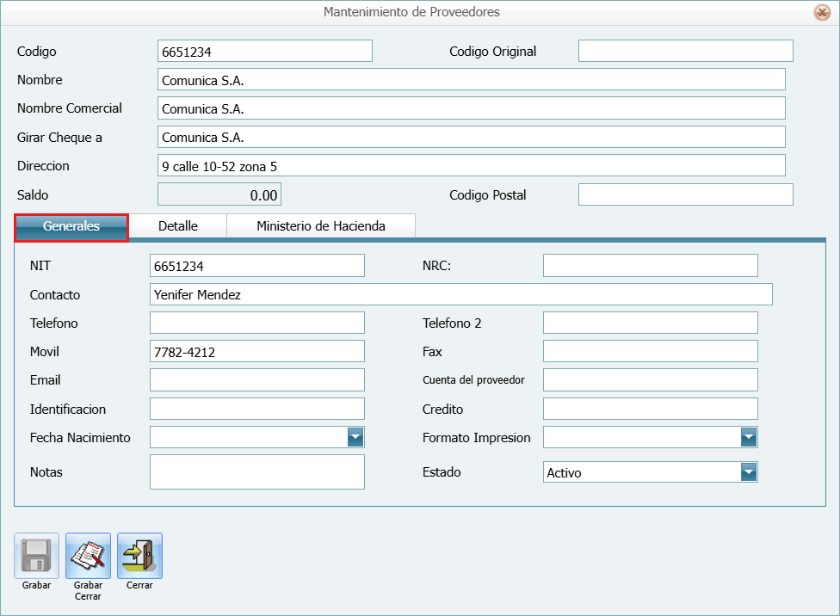The width and height of the screenshot is (840, 616).
Task: Click the Grabar floppy disk icon
Action: 37,556
